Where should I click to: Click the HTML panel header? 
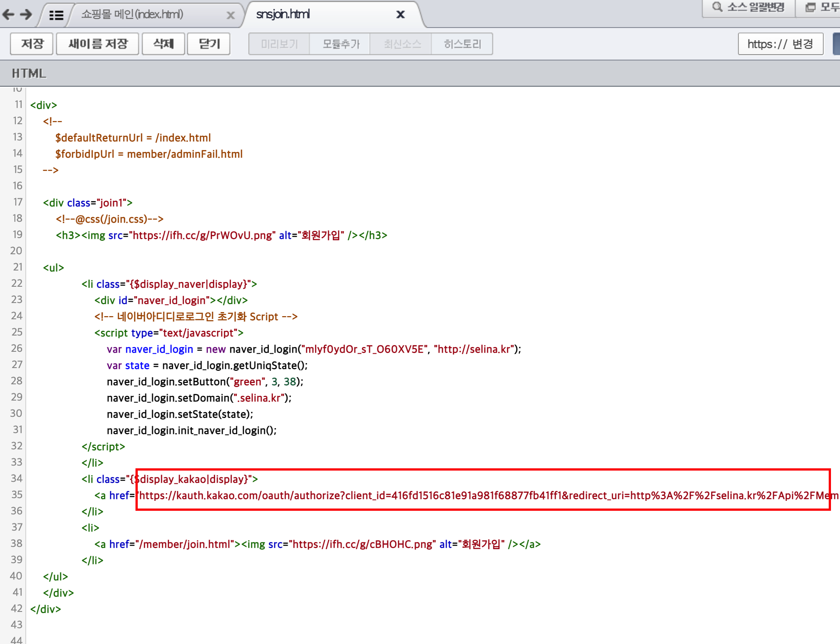pyautogui.click(x=420, y=73)
